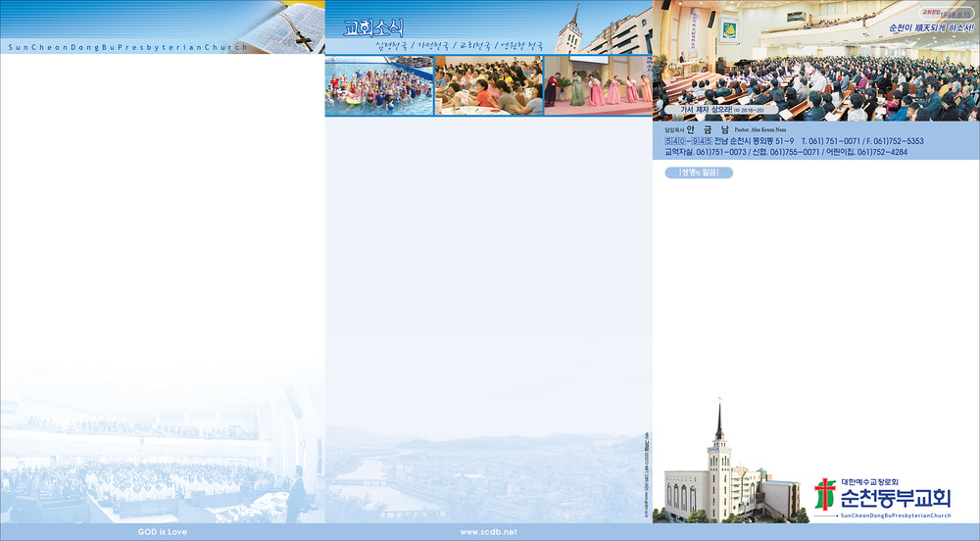Viewport: 980px width, 541px height.
Task: Open the hanbok stage performance photo
Action: click(598, 86)
